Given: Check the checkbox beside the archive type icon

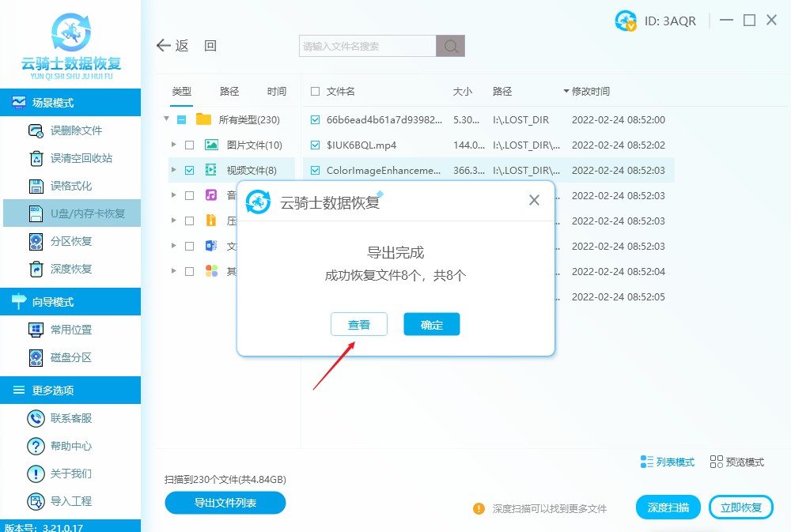Looking at the screenshot, I should [x=190, y=221].
